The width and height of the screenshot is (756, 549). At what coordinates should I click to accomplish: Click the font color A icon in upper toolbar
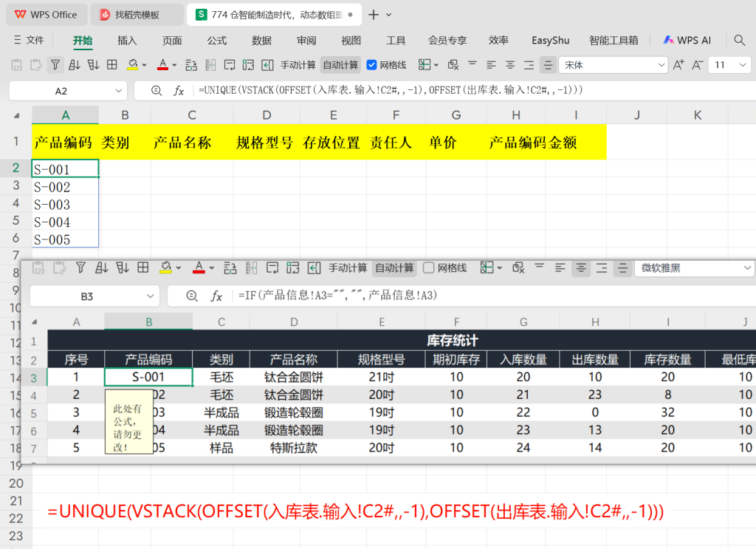(x=162, y=64)
